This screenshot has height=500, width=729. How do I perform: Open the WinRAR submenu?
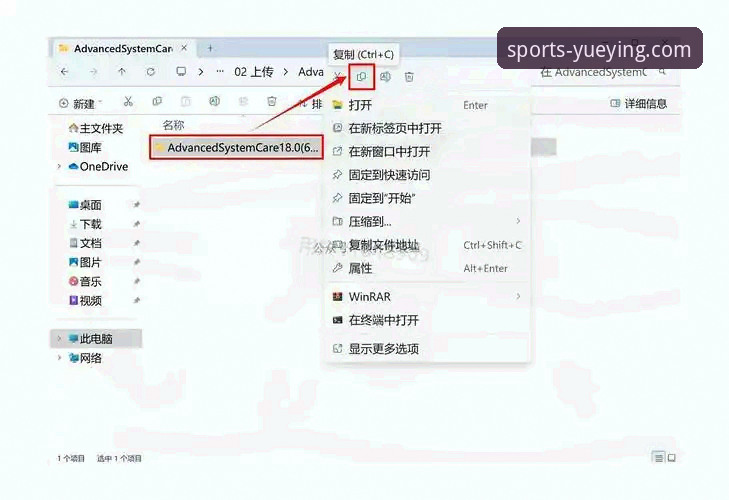[x=518, y=297]
